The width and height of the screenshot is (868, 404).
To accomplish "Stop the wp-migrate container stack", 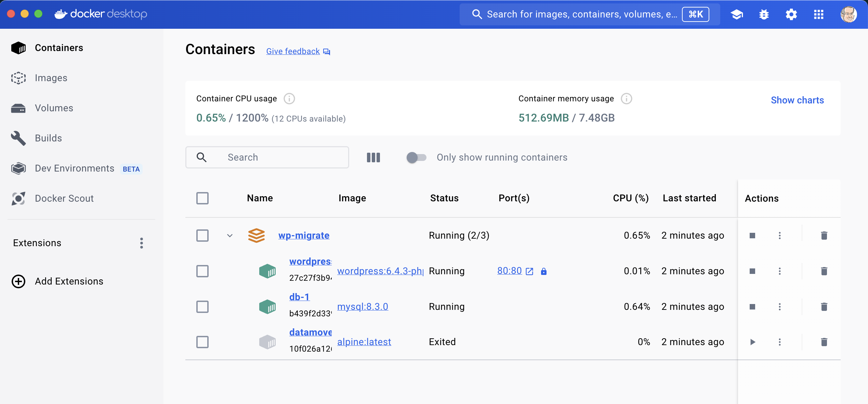I will pyautogui.click(x=752, y=235).
